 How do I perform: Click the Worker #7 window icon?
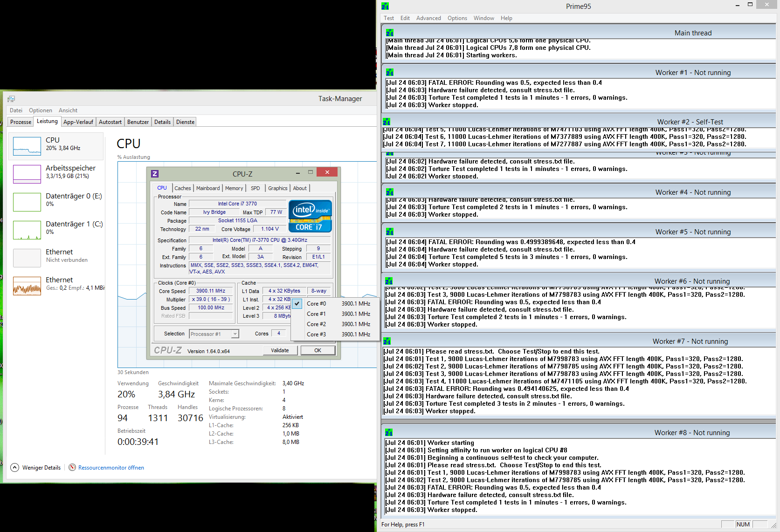click(387, 341)
